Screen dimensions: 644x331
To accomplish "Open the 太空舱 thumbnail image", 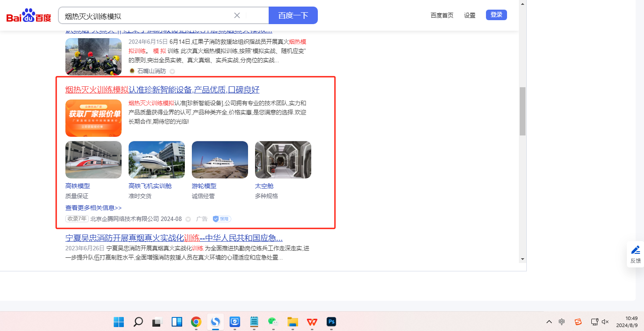I will tap(283, 160).
